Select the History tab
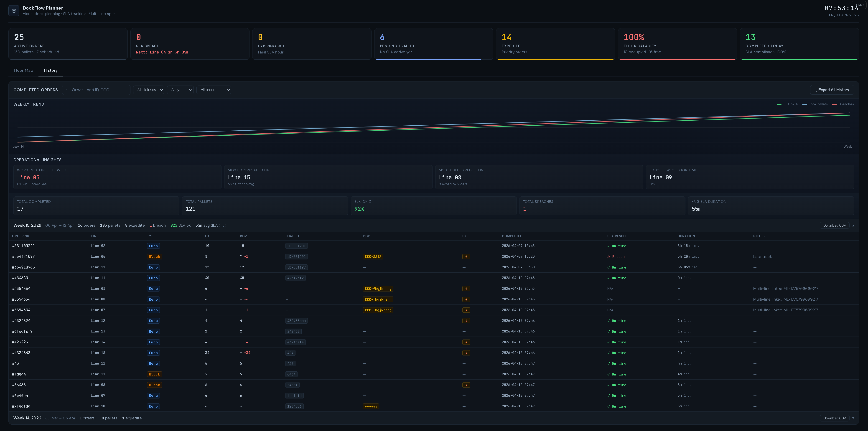Screen dimensions: 868x431 click(x=51, y=70)
